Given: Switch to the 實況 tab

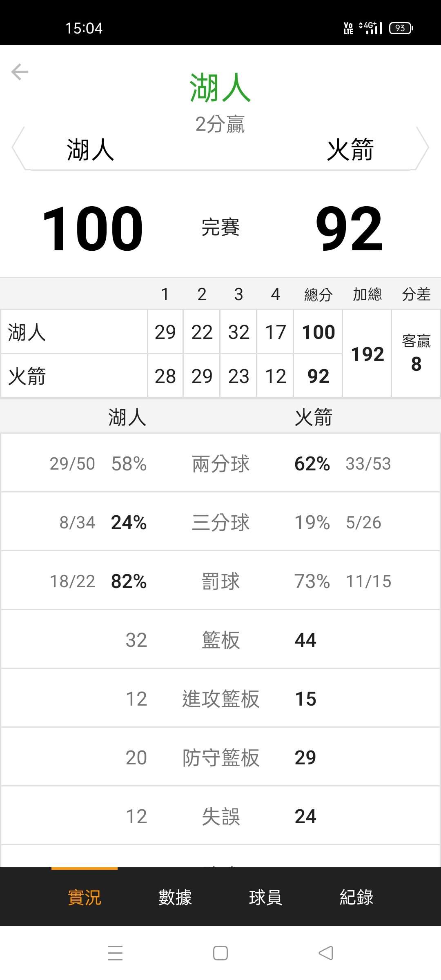Looking at the screenshot, I should 84,897.
